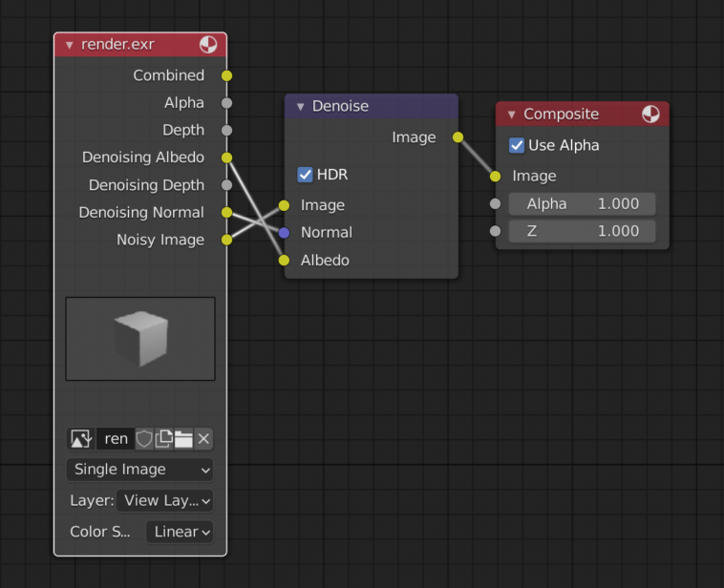
Task: Click the Noisy Image output socket
Action: [x=226, y=240]
